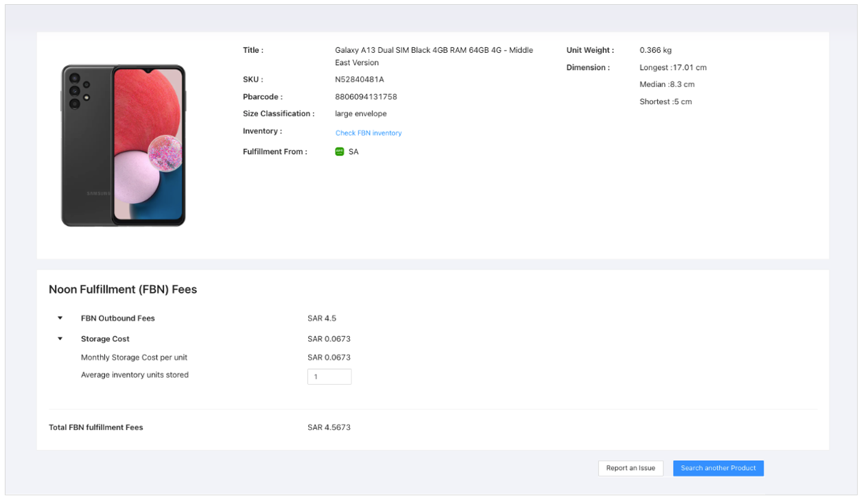The width and height of the screenshot is (868, 502).
Task: Select the SKU value N52840481A
Action: click(x=359, y=80)
